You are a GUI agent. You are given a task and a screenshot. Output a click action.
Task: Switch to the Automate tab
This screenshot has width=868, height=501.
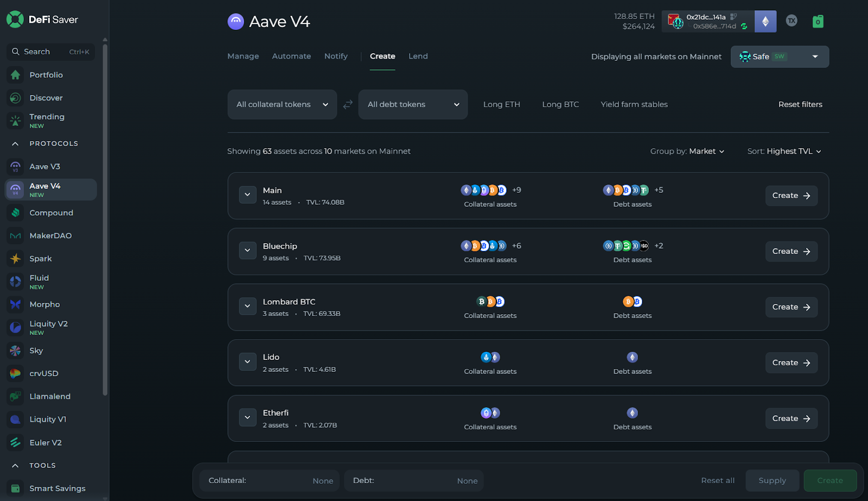click(x=291, y=56)
